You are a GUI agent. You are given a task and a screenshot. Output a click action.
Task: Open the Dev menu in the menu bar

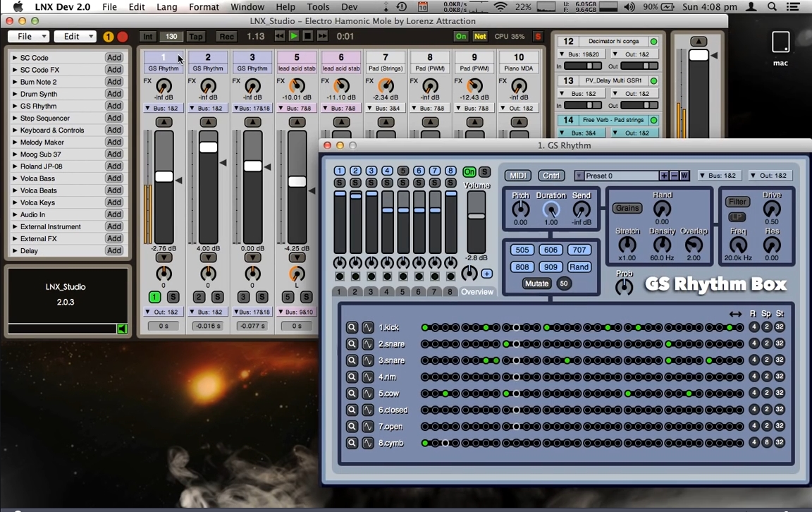350,7
